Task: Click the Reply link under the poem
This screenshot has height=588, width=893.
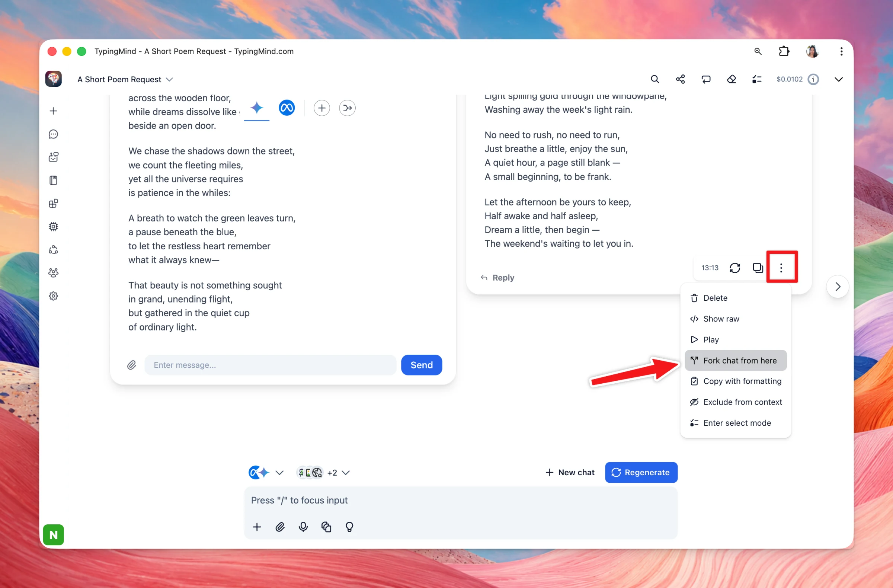Action: 497,278
